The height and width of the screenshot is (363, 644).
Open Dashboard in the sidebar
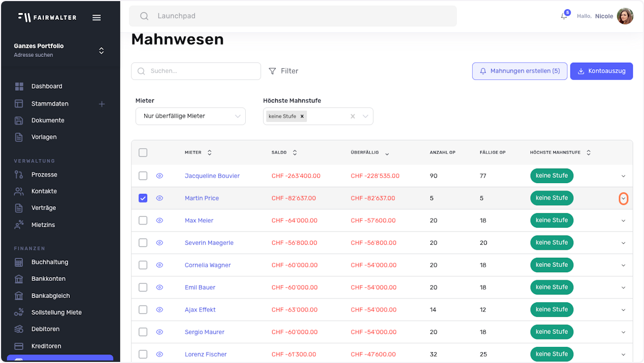click(x=47, y=86)
